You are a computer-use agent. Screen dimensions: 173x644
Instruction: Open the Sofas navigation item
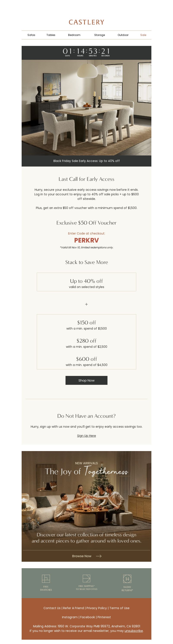[x=31, y=35]
